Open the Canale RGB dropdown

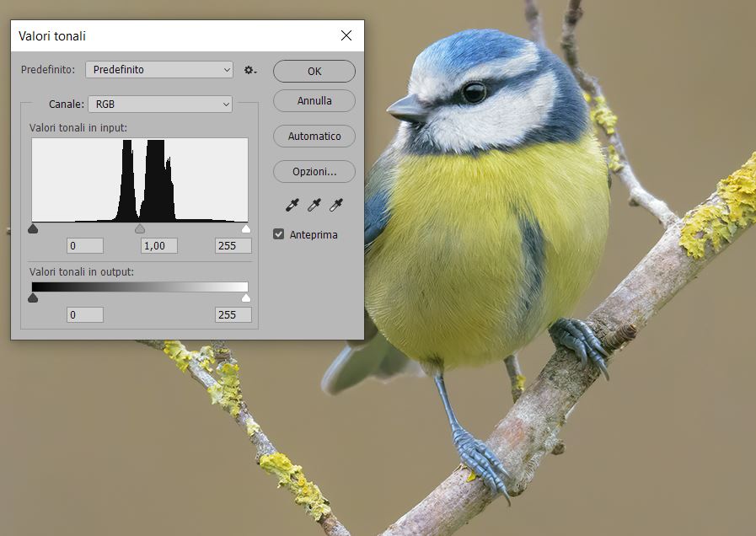pos(159,105)
